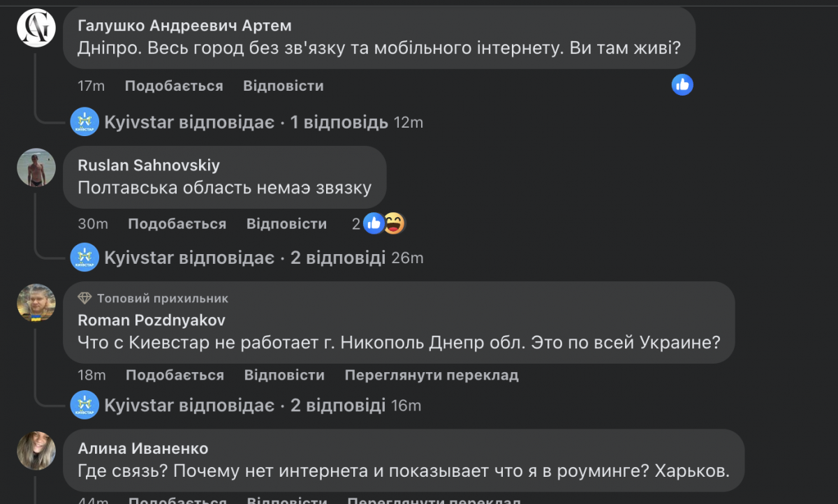Click the Галушко Андреевич Артем profile avatar
838x504 pixels.
36,29
